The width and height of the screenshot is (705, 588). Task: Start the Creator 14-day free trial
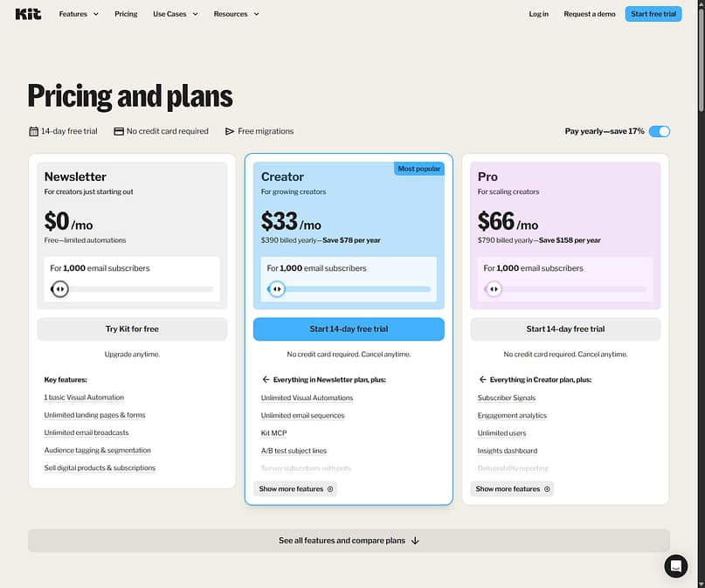(349, 329)
